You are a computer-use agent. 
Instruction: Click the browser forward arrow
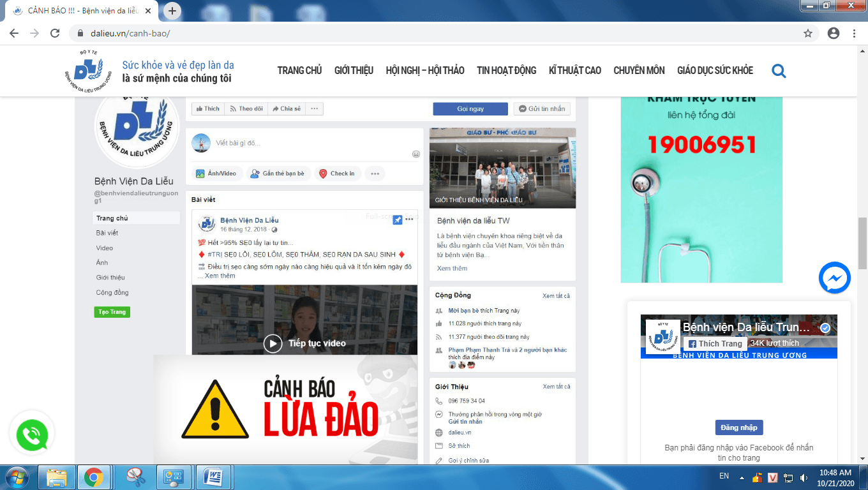34,33
